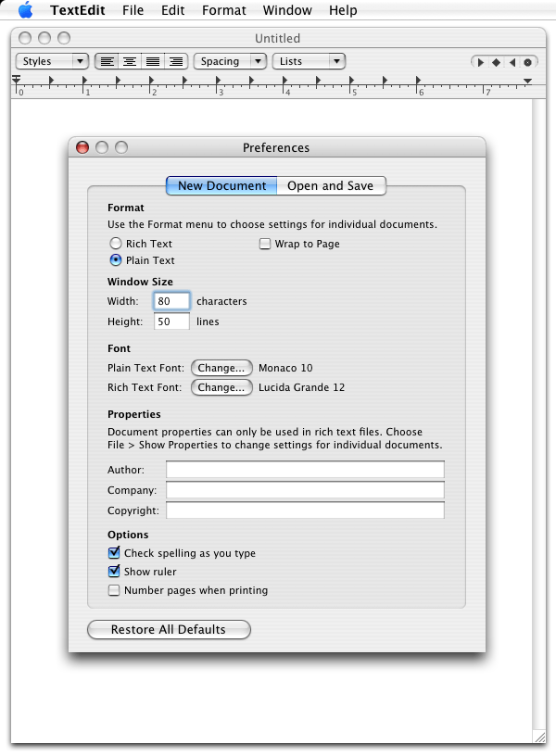Click the first-line indent marker on ruler
This screenshot has width=556, height=756.
pyautogui.click(x=17, y=78)
